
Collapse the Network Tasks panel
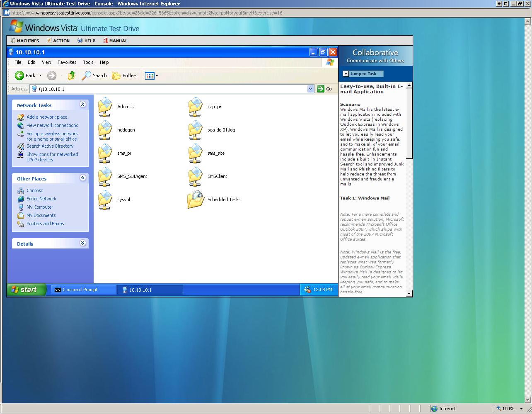click(x=82, y=105)
